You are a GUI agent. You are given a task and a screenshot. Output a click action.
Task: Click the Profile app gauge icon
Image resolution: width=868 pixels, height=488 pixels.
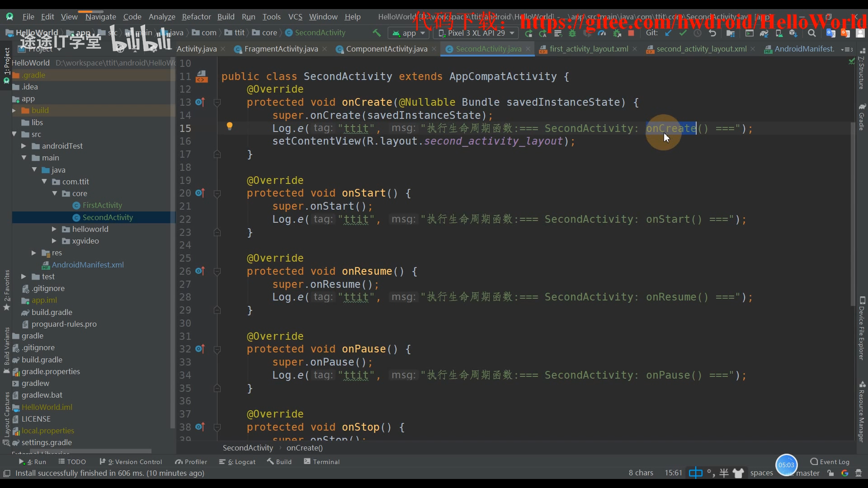[x=601, y=33]
